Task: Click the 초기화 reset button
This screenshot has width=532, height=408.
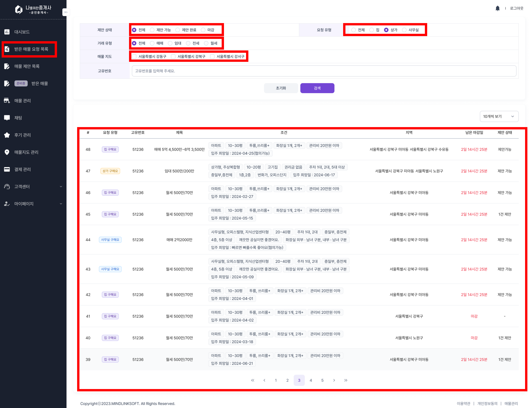Action: (x=281, y=88)
